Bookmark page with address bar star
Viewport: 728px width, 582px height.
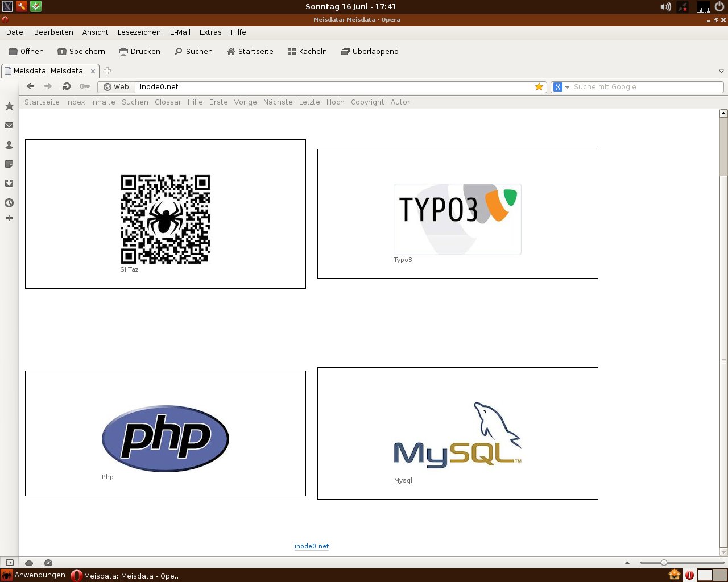coord(539,87)
